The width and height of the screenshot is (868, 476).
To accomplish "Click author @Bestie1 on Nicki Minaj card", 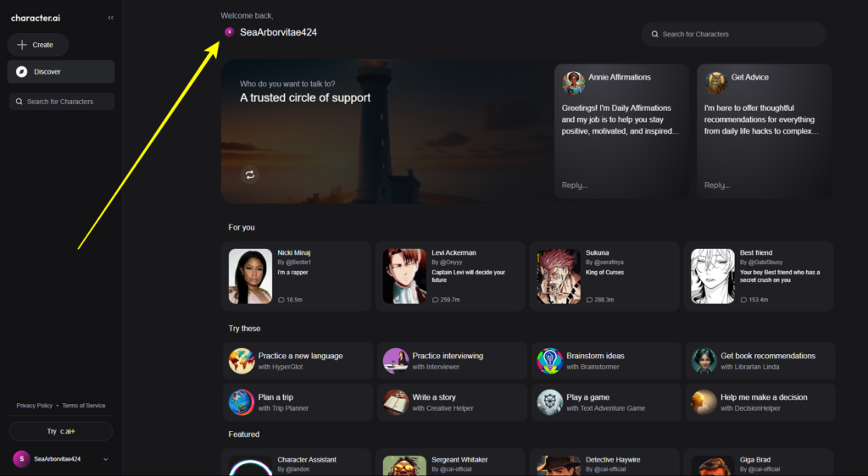I will [x=298, y=262].
